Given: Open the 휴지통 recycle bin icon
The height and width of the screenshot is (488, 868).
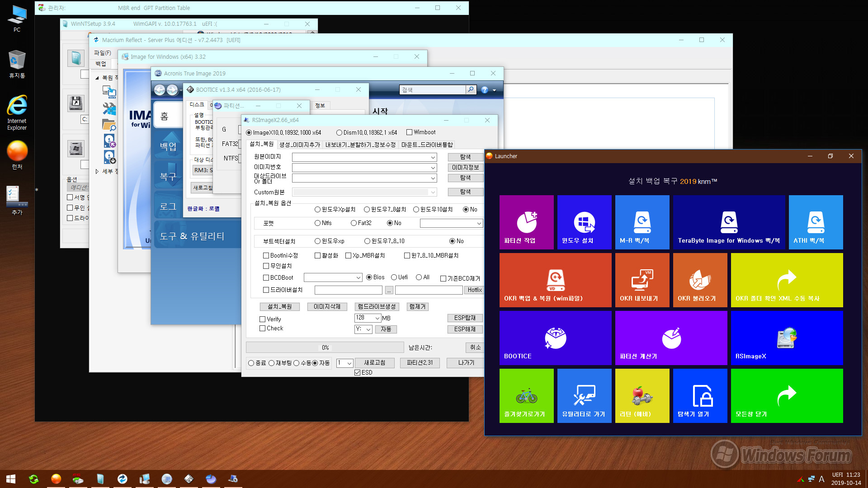Looking at the screenshot, I should [x=17, y=64].
